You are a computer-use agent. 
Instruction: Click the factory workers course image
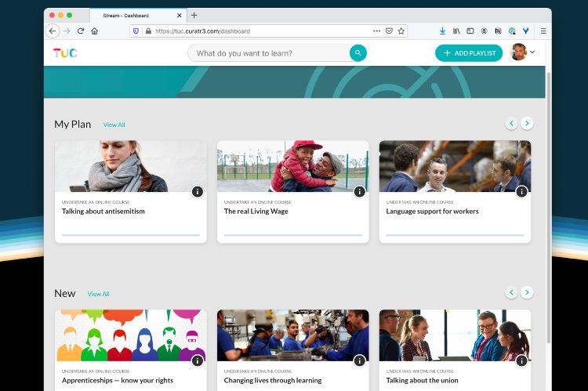(293, 335)
